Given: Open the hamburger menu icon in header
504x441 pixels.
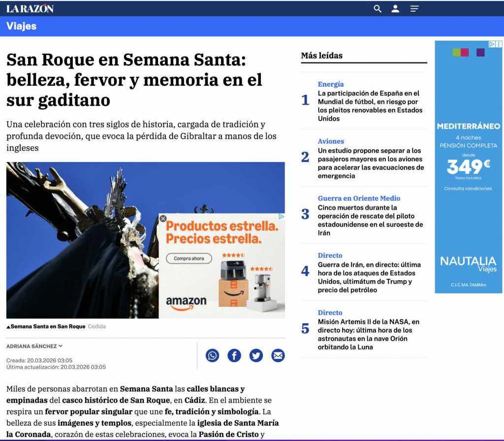Looking at the screenshot, I should pos(414,9).
